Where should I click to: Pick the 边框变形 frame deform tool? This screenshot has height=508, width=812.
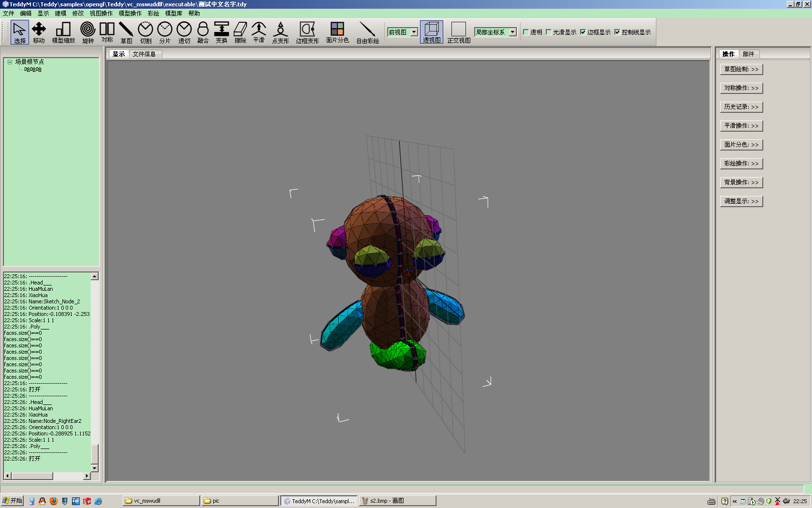[307, 32]
